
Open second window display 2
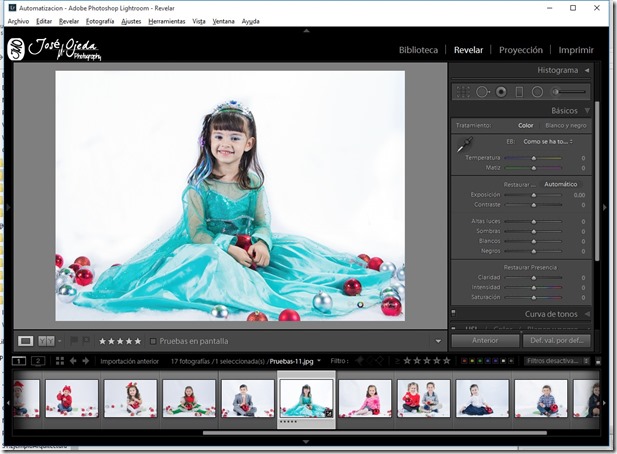(38, 361)
